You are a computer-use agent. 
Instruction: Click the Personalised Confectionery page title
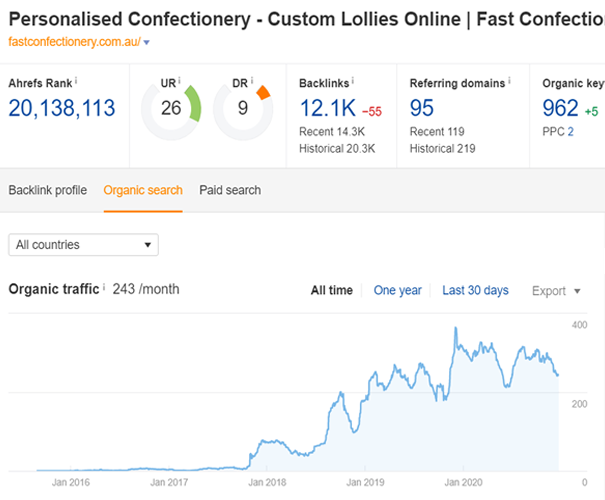[x=307, y=19]
